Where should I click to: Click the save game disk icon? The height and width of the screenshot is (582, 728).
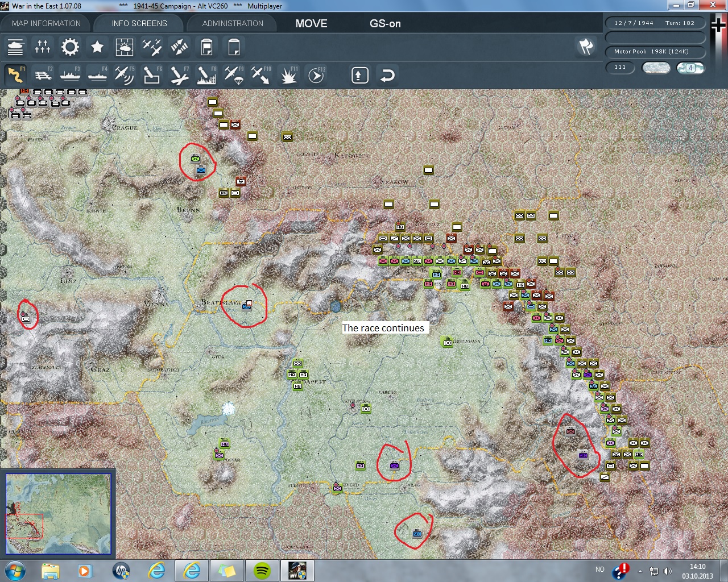[206, 47]
